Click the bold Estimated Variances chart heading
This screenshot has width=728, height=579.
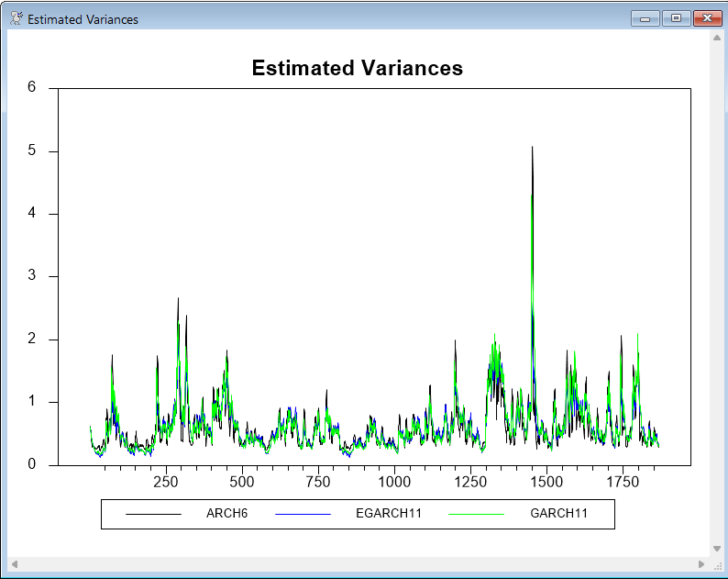[x=357, y=69]
